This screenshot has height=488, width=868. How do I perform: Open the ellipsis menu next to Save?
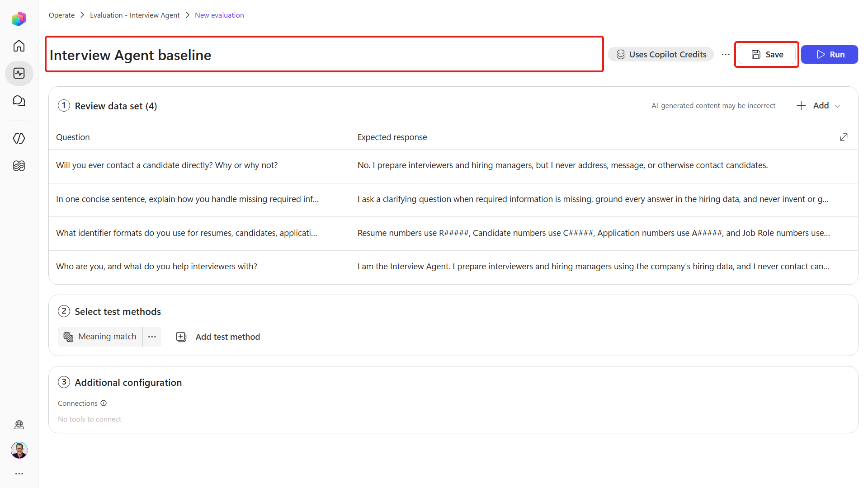click(x=726, y=54)
